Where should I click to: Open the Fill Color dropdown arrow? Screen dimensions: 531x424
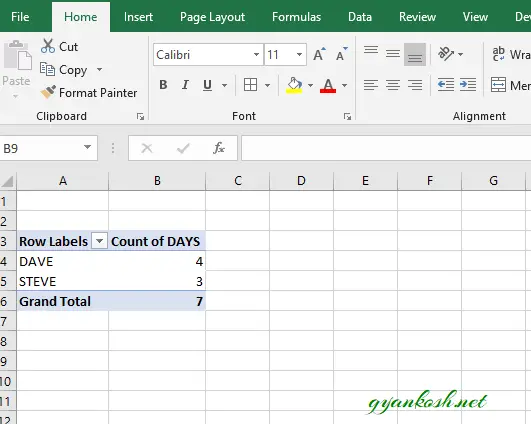tap(310, 85)
